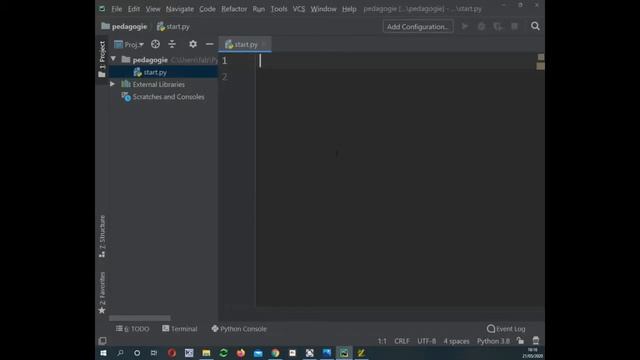Screen dimensions: 640x360
Task: Click the Add Configuration button
Action: pyautogui.click(x=418, y=27)
